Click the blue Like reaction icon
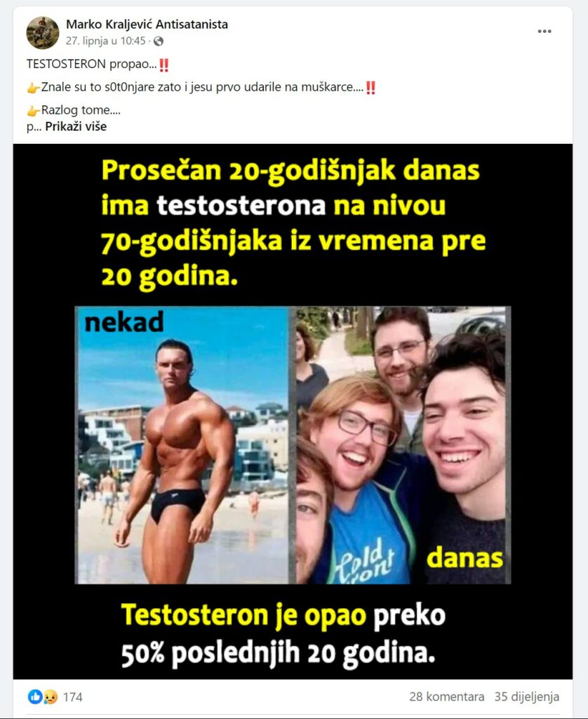 pos(35,697)
